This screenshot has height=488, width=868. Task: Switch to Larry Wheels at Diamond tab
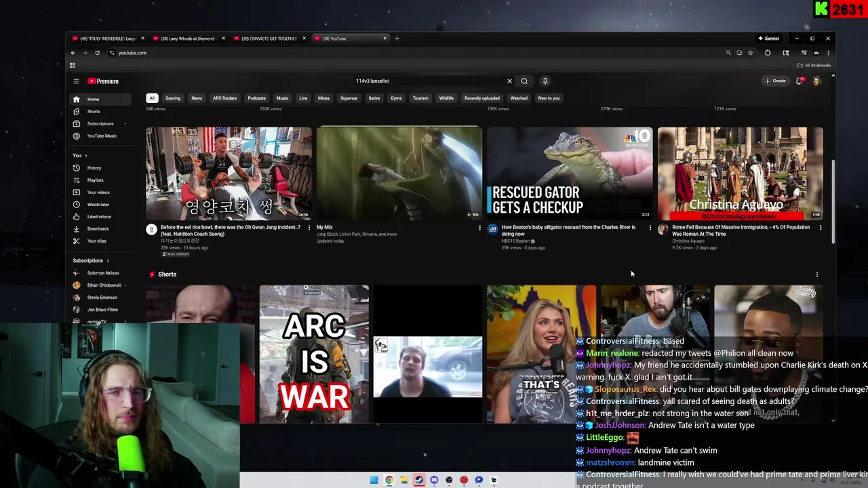189,39
